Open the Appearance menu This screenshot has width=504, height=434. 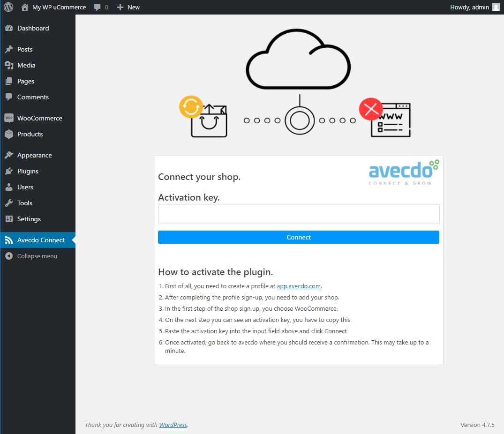click(x=34, y=155)
